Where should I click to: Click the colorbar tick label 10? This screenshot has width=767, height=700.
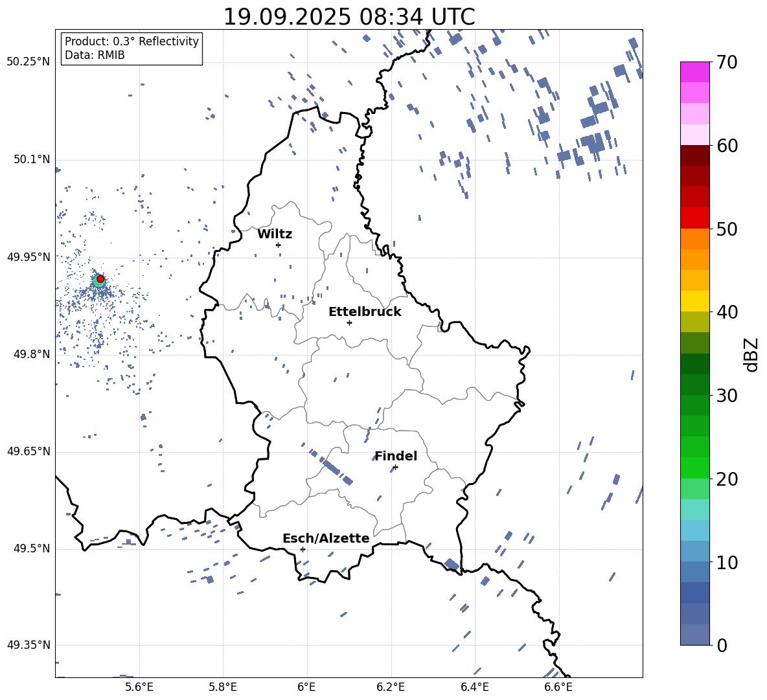pos(727,562)
